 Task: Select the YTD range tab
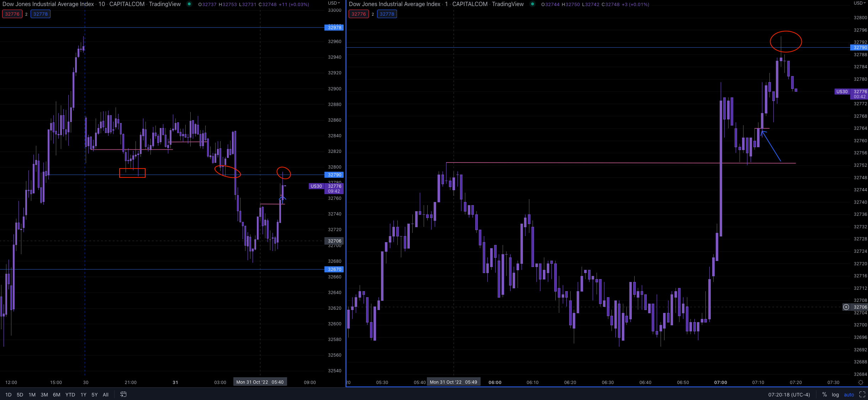[70, 395]
